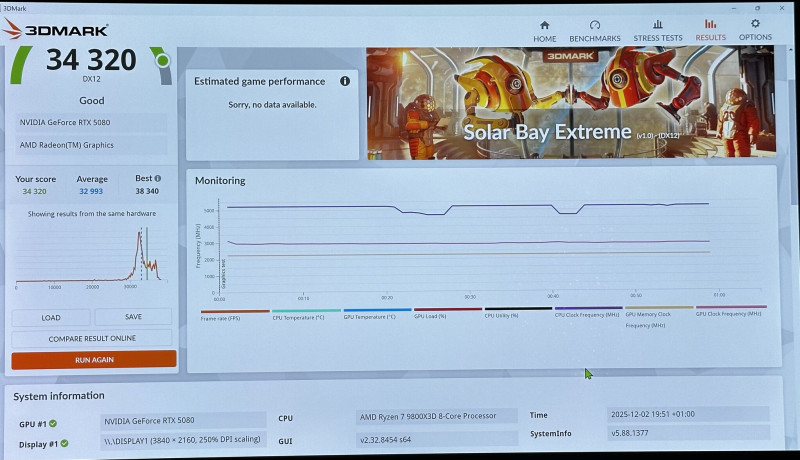The height and width of the screenshot is (460, 800).
Task: Click the 3DMark logo
Action: pyautogui.click(x=55, y=29)
